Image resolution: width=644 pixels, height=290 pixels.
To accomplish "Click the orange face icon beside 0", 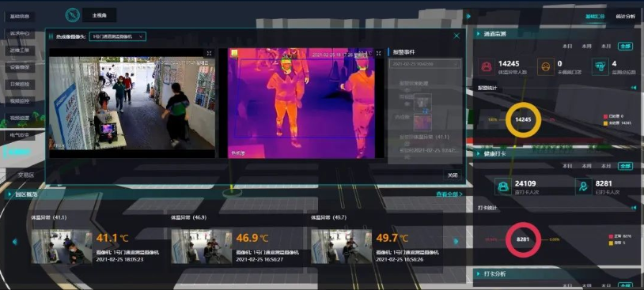I will coord(546,66).
